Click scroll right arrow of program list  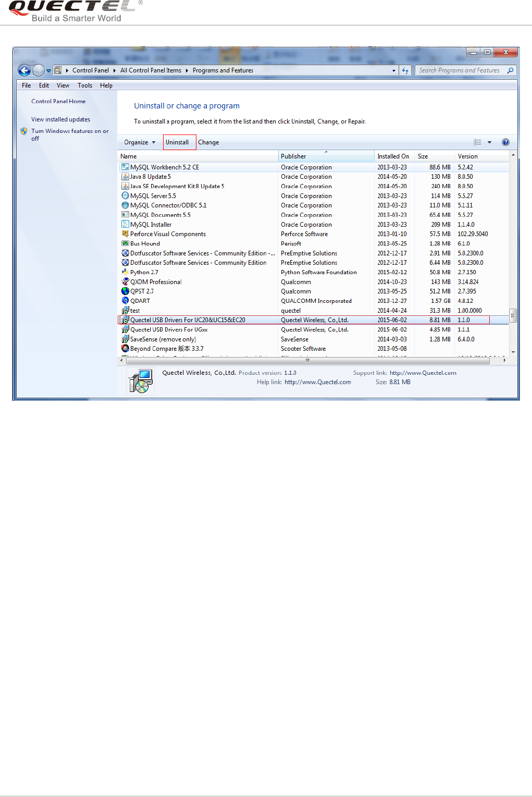pyautogui.click(x=504, y=360)
